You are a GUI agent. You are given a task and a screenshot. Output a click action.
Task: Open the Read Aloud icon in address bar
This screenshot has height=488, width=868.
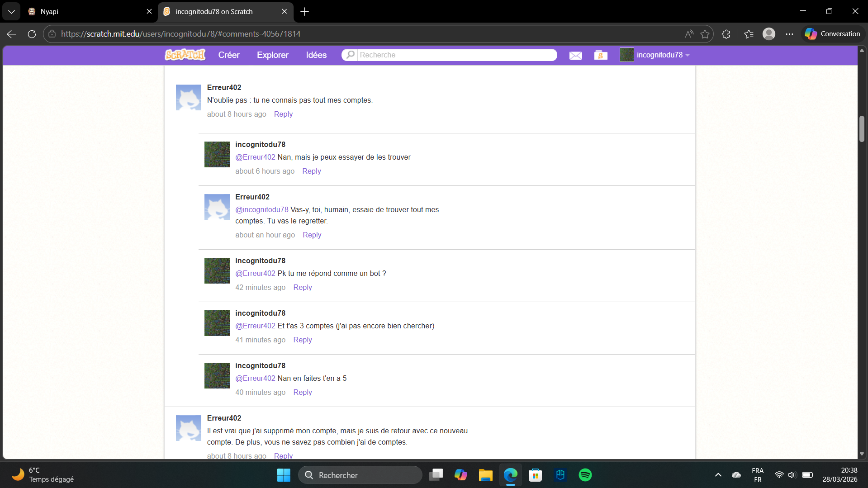(689, 34)
